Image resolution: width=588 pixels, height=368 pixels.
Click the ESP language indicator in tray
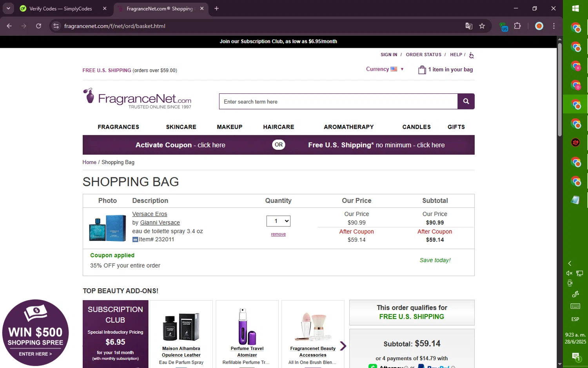(x=575, y=319)
